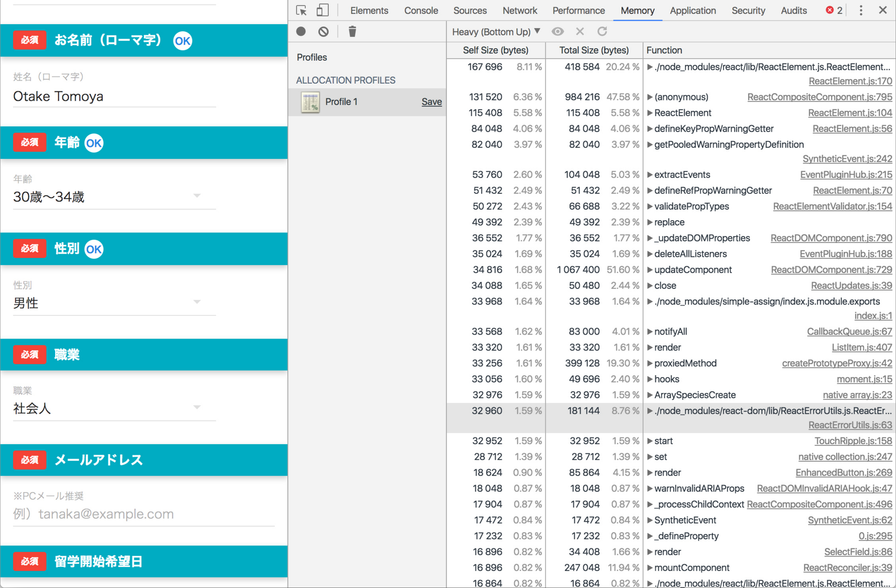This screenshot has width=896, height=588.
Task: Click the Otake Tomoya name input field
Action: (x=114, y=96)
